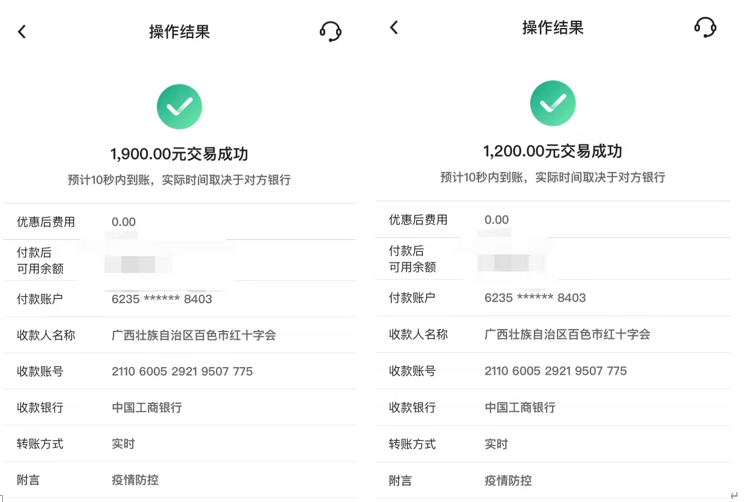
Task: Select right 付款账户 6235 ****** 8403
Action: click(535, 297)
